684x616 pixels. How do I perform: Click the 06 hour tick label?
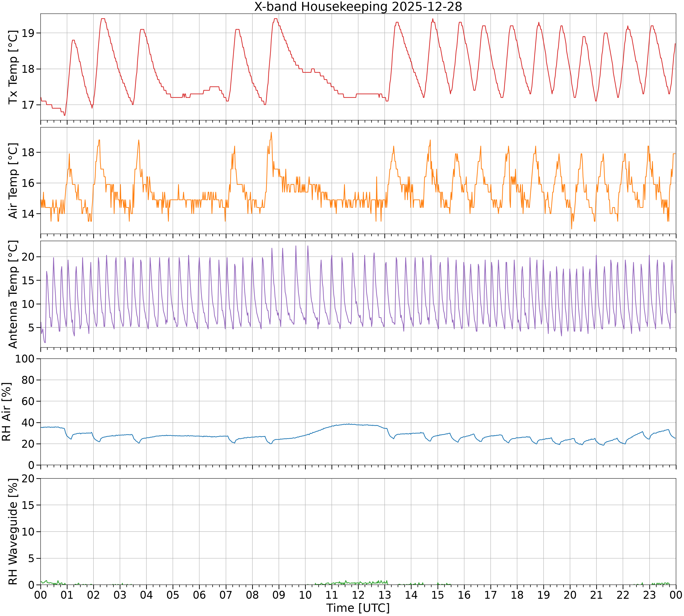(x=199, y=595)
